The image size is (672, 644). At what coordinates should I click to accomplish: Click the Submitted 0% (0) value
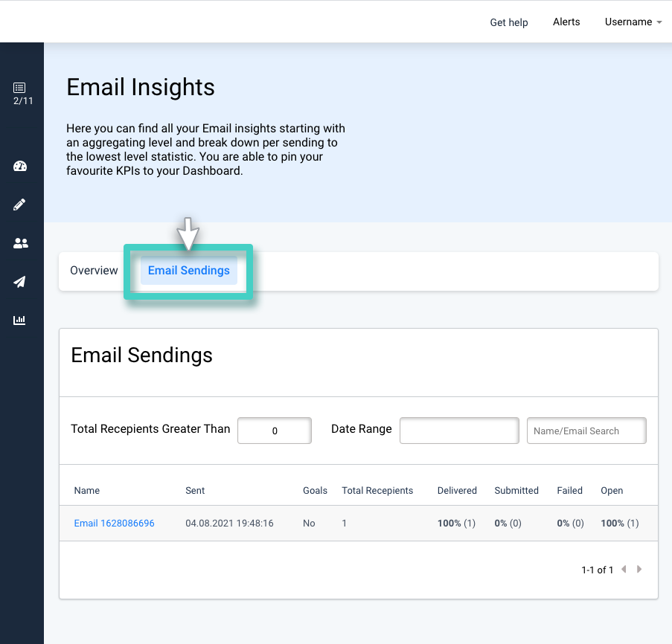[x=508, y=524]
